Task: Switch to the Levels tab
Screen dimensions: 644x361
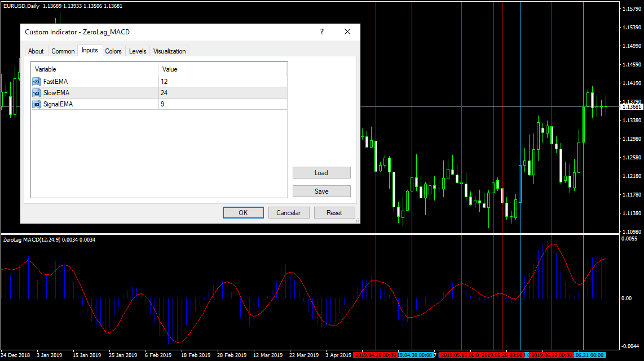Action: pos(138,51)
